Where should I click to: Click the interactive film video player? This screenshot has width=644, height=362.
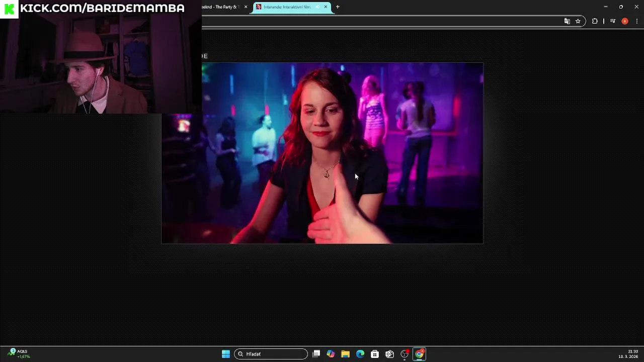tap(322, 153)
